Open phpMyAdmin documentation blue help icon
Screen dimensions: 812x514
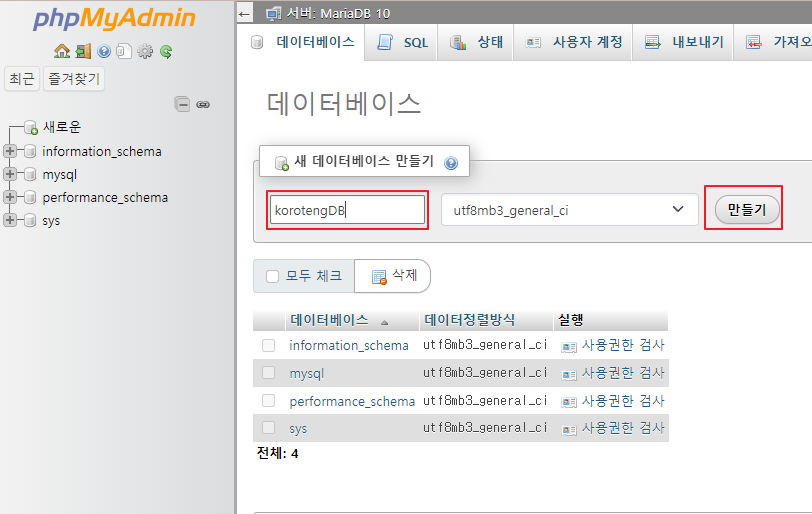(x=104, y=51)
